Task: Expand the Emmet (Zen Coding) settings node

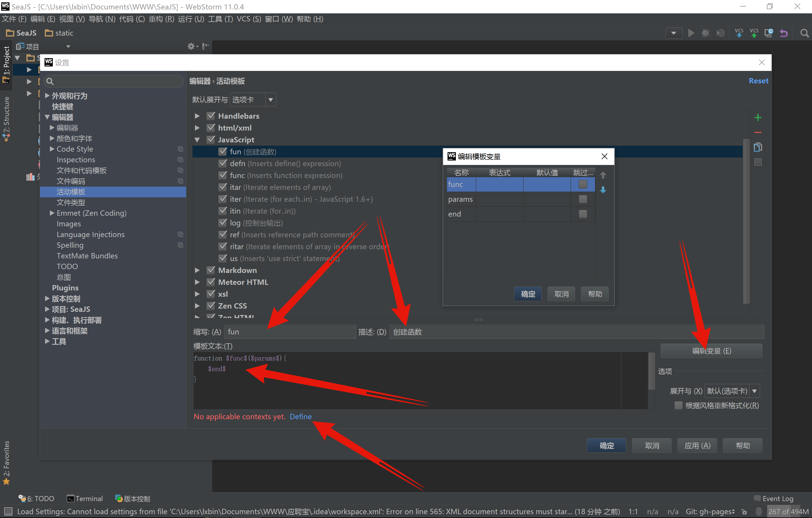Action: click(52, 213)
